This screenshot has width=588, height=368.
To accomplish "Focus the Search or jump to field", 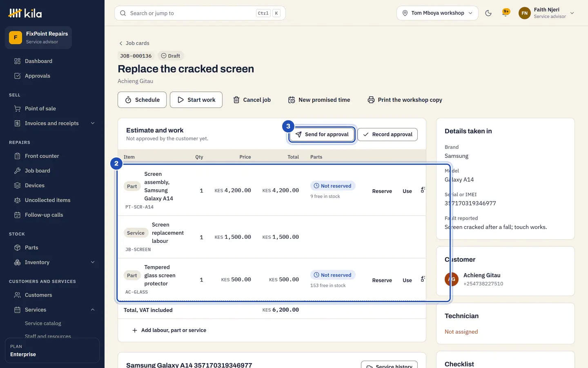I will click(200, 13).
